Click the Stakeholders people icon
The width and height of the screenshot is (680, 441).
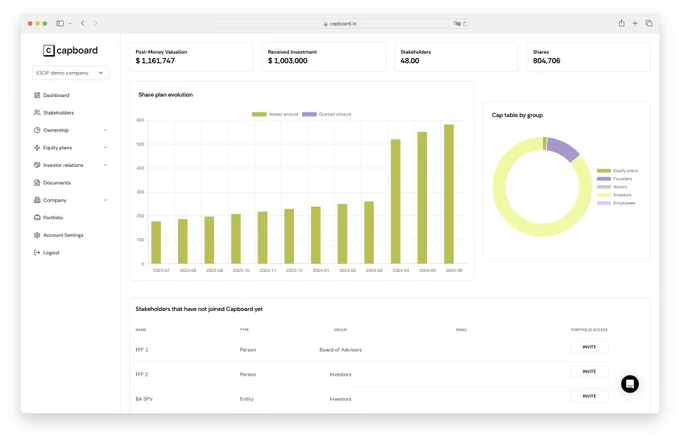point(37,112)
